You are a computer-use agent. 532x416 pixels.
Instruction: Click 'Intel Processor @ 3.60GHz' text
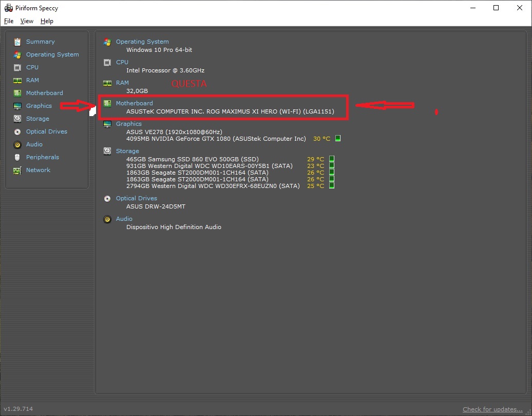click(x=165, y=70)
